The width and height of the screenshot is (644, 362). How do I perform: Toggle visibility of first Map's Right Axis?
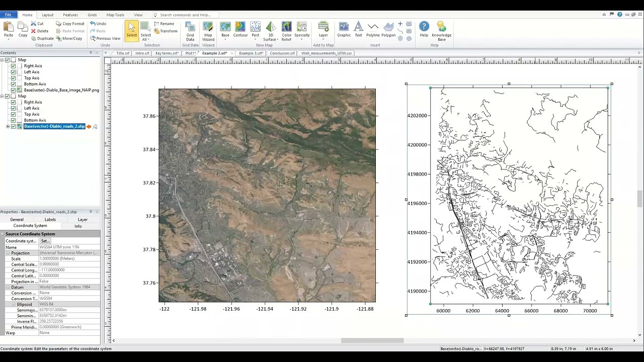pos(14,66)
